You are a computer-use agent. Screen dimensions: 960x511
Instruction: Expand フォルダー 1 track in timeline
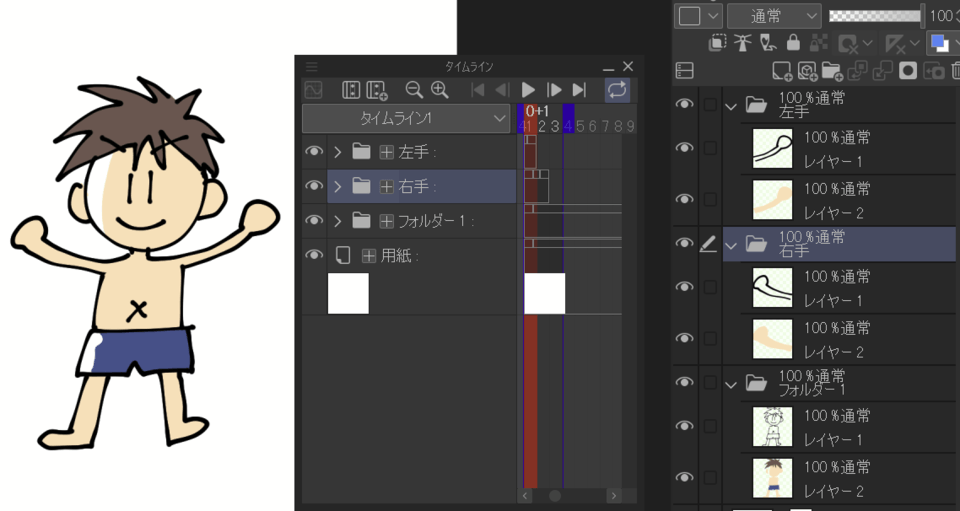point(337,221)
